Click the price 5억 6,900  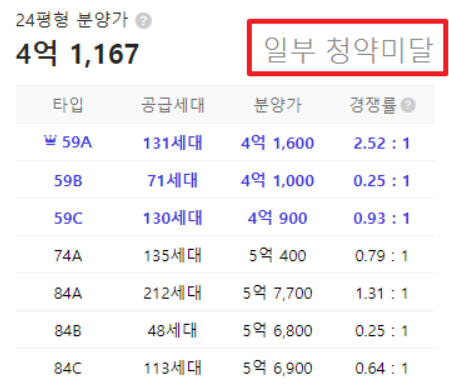277,368
